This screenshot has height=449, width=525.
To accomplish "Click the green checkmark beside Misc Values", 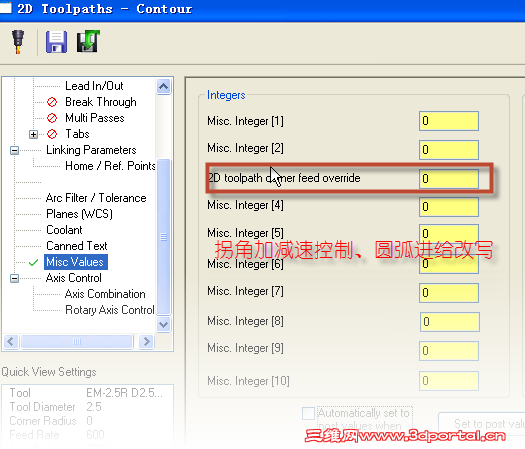I will tap(33, 263).
